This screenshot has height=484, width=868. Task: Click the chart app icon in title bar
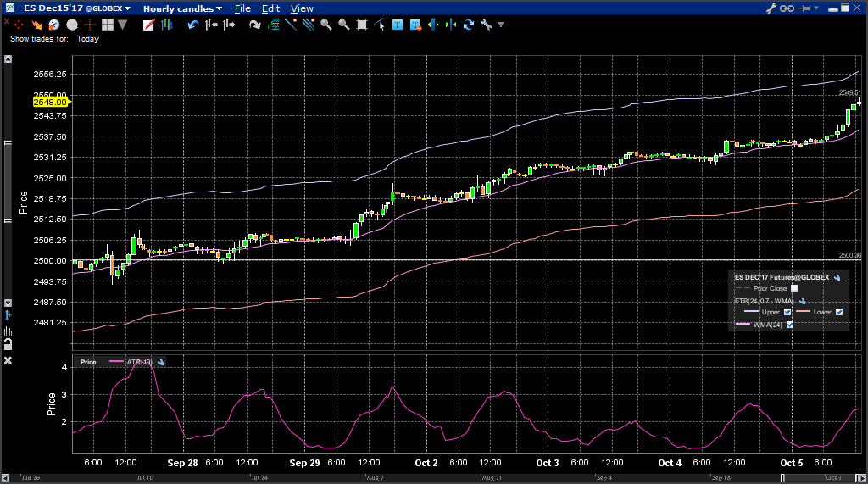pyautogui.click(x=9, y=8)
